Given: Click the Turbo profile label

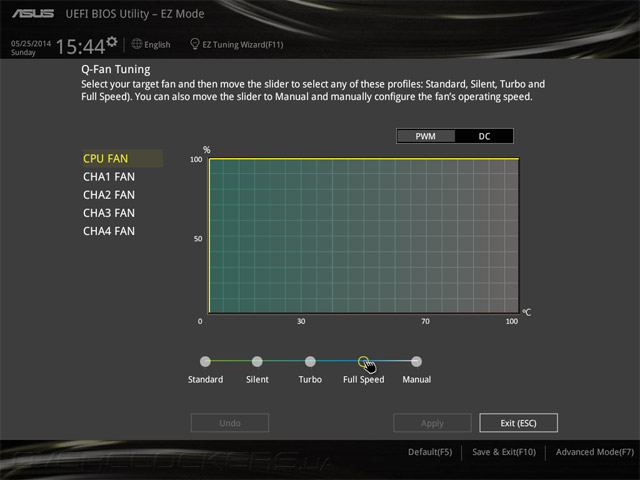Looking at the screenshot, I should click(x=310, y=380).
